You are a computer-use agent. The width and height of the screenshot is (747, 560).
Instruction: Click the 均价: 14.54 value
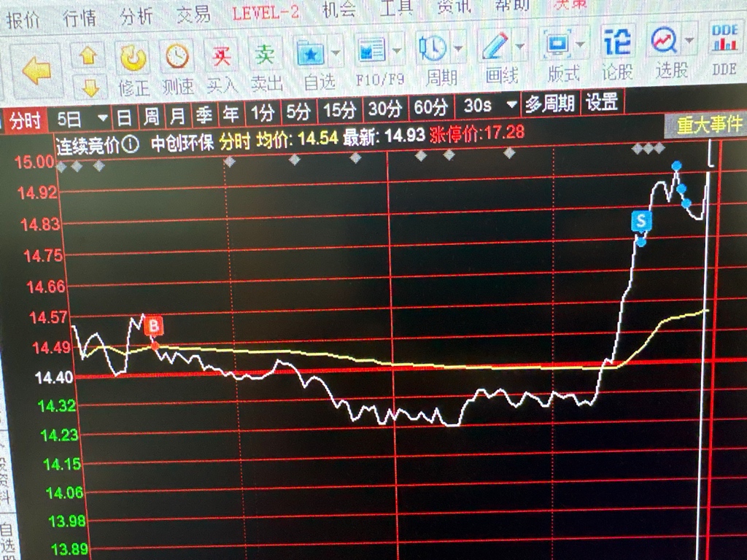click(x=297, y=139)
